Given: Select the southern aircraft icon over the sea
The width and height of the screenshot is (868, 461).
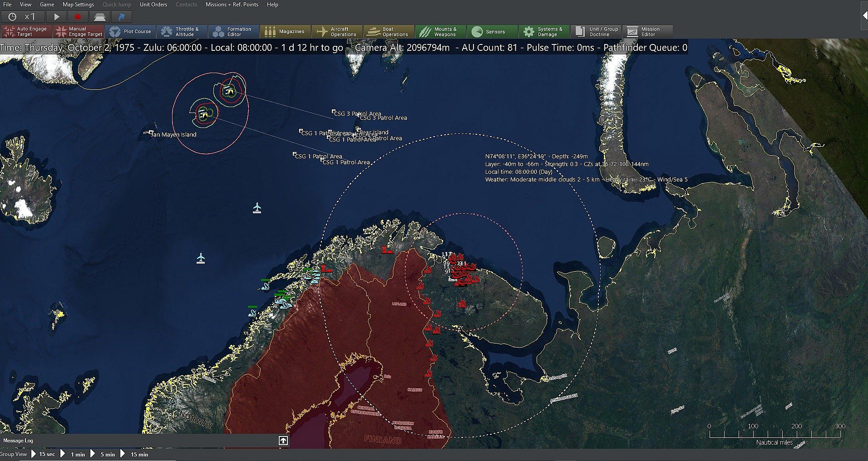Looking at the screenshot, I should (x=201, y=258).
